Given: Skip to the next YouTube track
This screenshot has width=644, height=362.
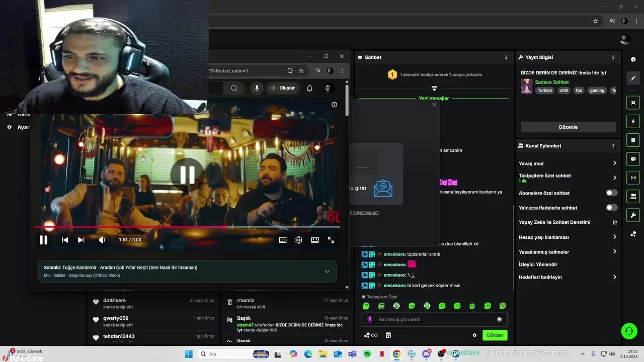Looking at the screenshot, I should coord(81,240).
